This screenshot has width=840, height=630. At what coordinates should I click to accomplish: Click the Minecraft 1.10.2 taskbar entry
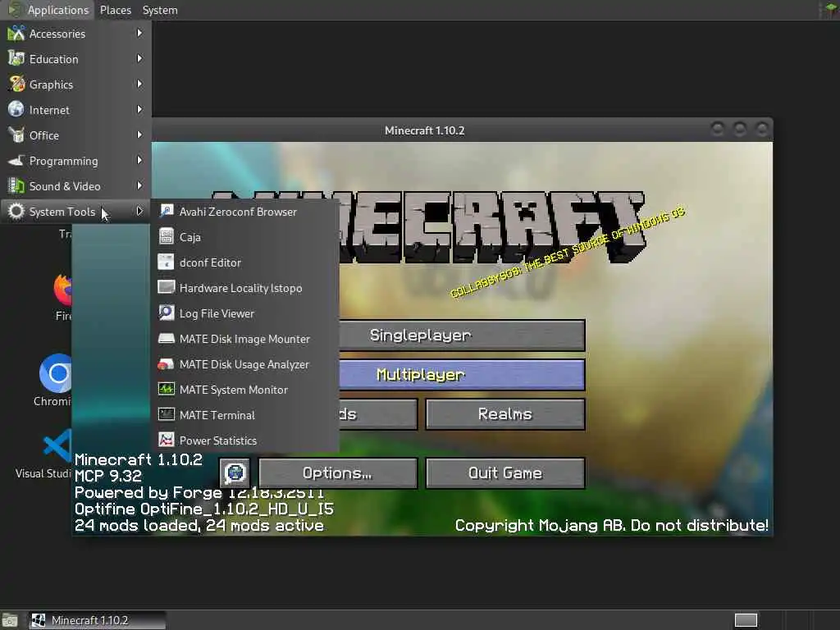point(97,620)
